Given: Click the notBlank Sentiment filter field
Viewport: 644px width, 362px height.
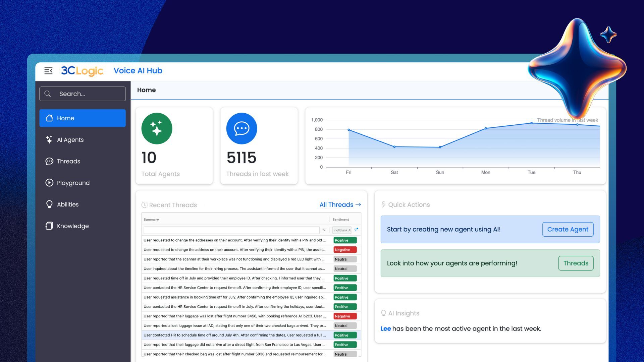Looking at the screenshot, I should 342,230.
